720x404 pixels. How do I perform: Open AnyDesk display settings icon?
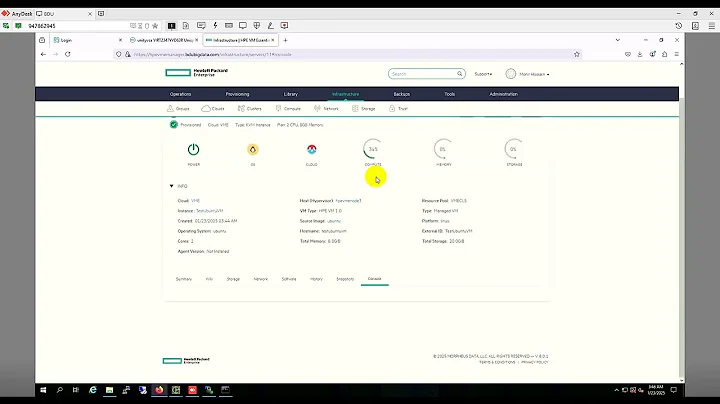coord(242,26)
